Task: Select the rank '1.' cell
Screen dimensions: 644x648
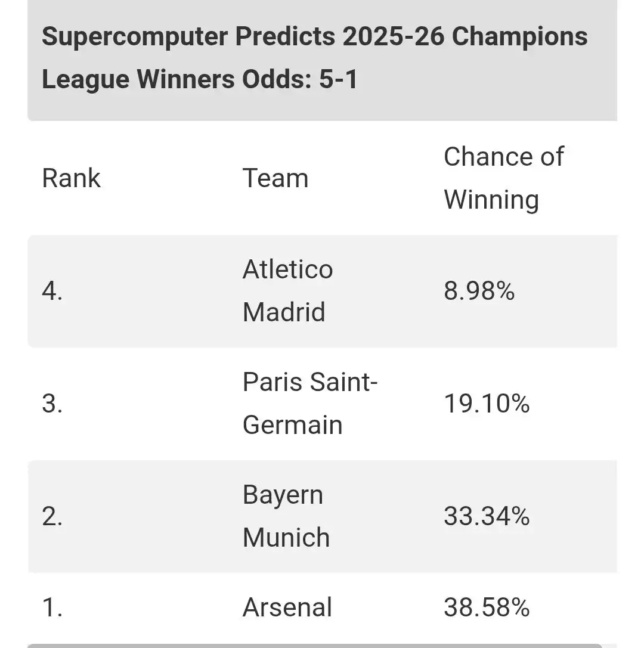Action: (x=51, y=607)
